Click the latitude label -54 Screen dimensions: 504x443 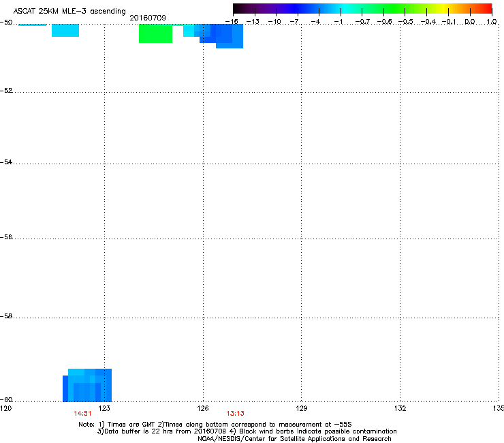(x=6, y=162)
